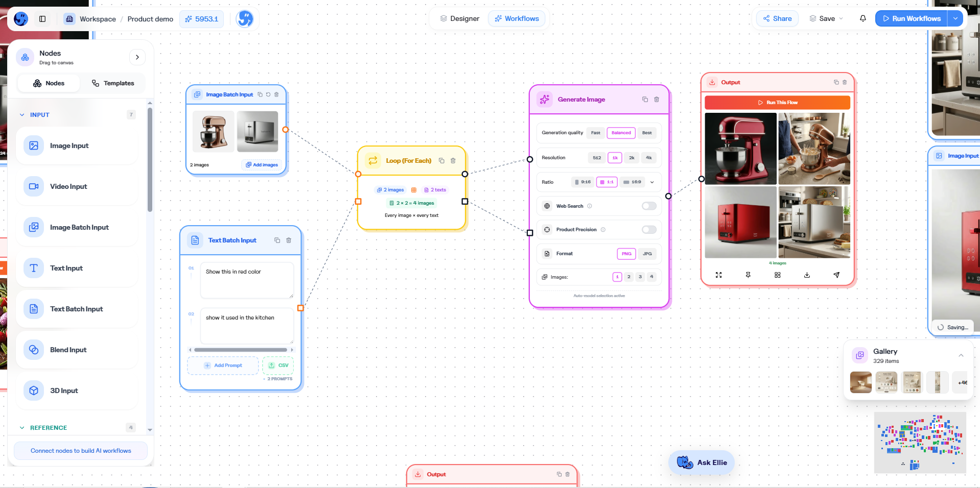Enable the Product Precision toggle
The width and height of the screenshot is (980, 488).
pos(649,230)
